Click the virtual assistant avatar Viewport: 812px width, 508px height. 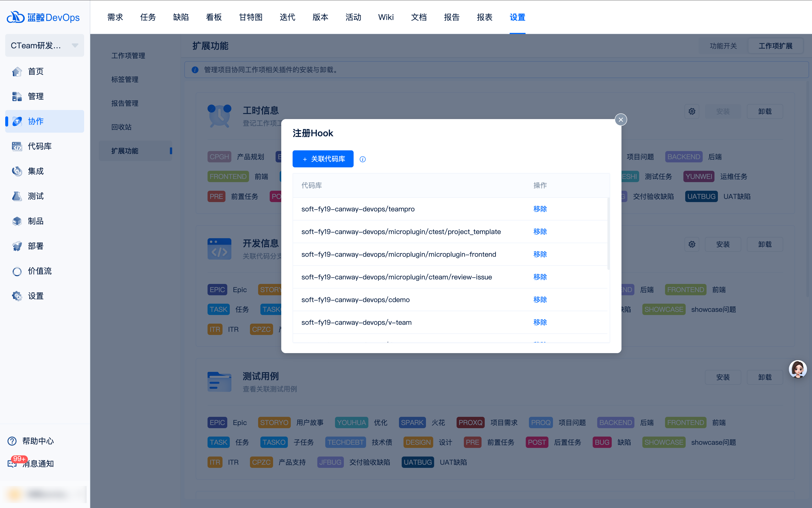click(x=797, y=369)
